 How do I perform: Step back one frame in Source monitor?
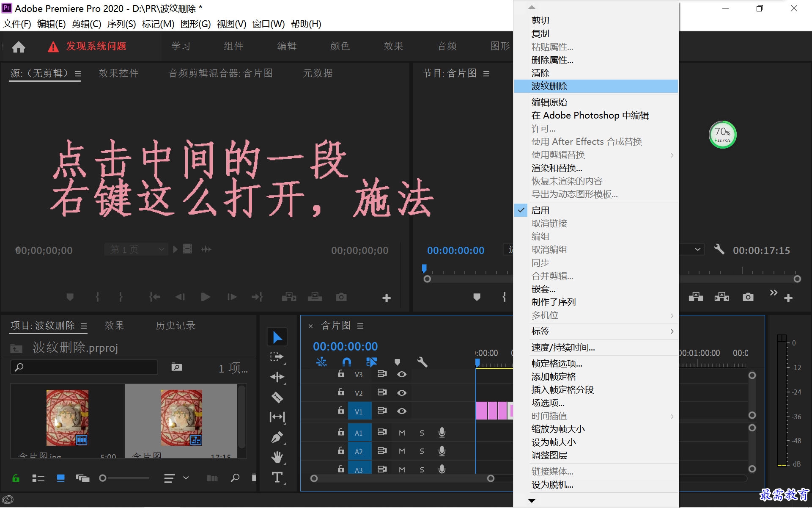(x=180, y=297)
